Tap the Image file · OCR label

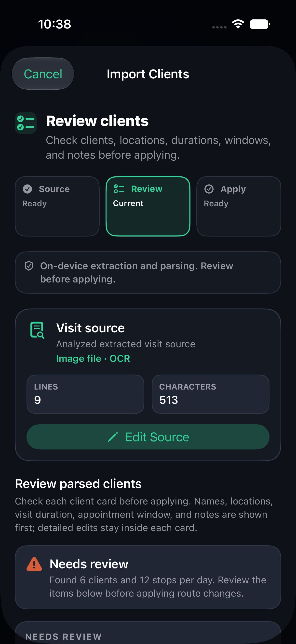93,359
